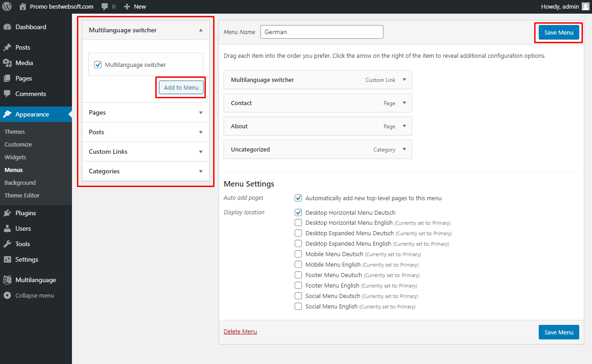Check Desktop Expanded Menu English location
This screenshot has height=364, width=592.
tap(298, 244)
